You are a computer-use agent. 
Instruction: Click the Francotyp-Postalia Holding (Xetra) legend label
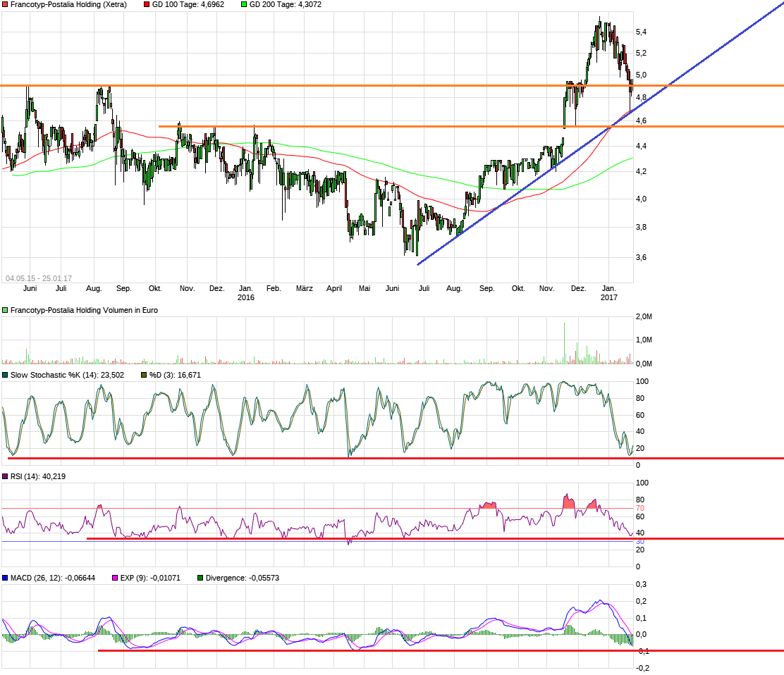[68, 4]
